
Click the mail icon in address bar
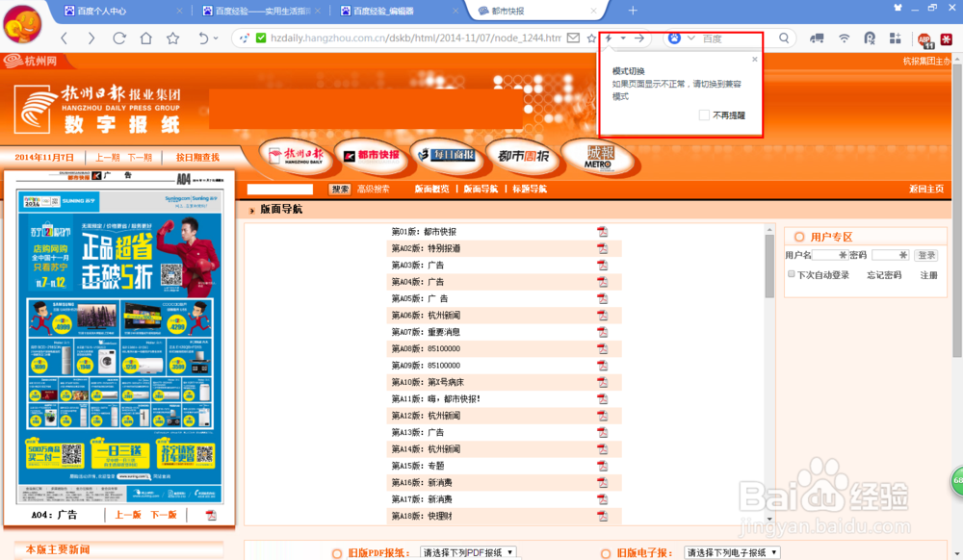573,38
